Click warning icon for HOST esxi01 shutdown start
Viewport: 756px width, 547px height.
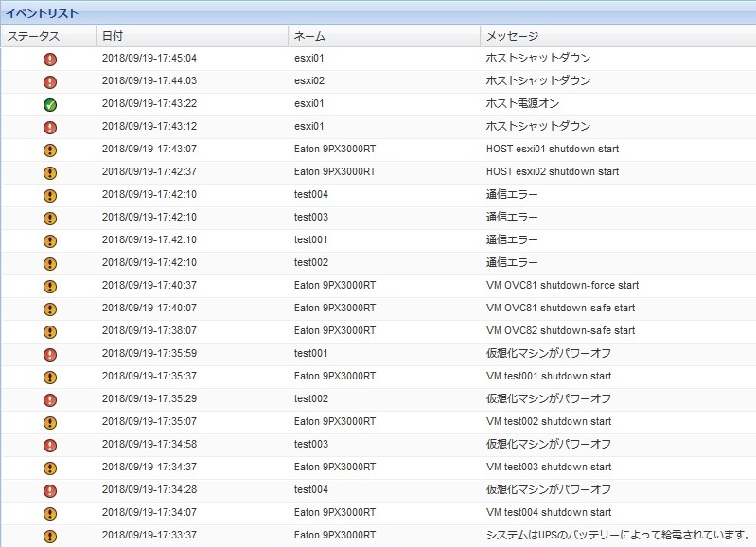point(50,150)
